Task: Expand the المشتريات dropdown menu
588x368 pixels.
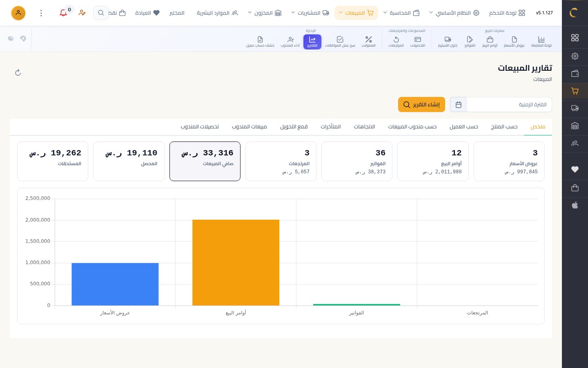Action: (x=310, y=13)
